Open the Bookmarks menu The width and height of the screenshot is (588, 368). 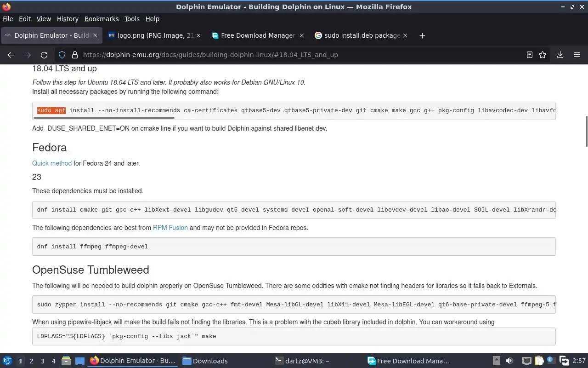(102, 19)
